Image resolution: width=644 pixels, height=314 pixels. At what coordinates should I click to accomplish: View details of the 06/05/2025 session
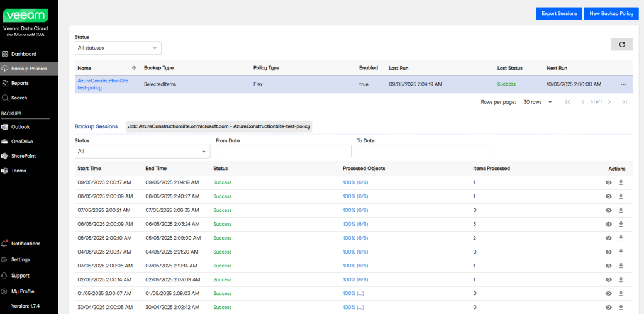[x=609, y=224]
